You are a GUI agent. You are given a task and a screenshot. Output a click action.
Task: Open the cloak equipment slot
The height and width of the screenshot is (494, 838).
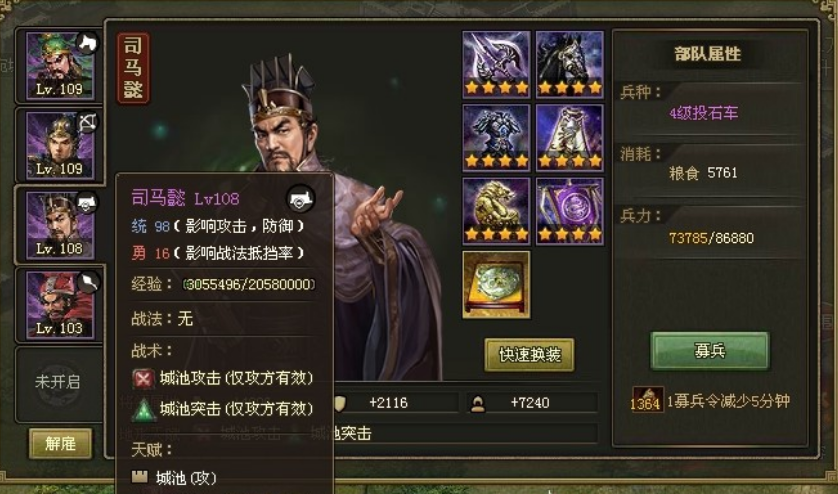pyautogui.click(x=570, y=137)
